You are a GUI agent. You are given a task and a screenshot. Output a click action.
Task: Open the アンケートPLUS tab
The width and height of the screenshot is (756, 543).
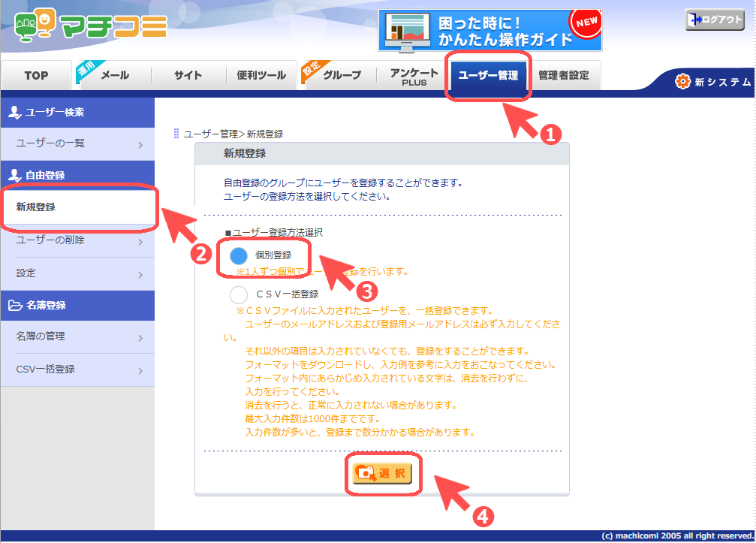pos(414,76)
